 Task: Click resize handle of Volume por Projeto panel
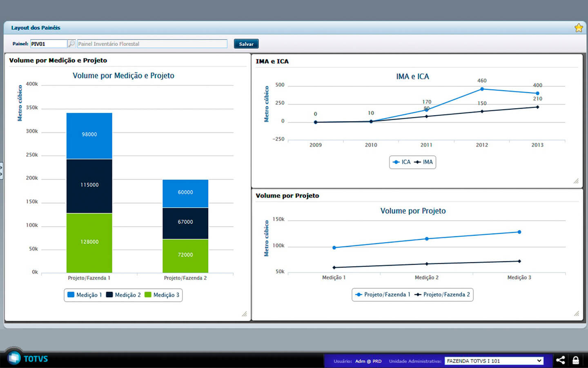576,314
